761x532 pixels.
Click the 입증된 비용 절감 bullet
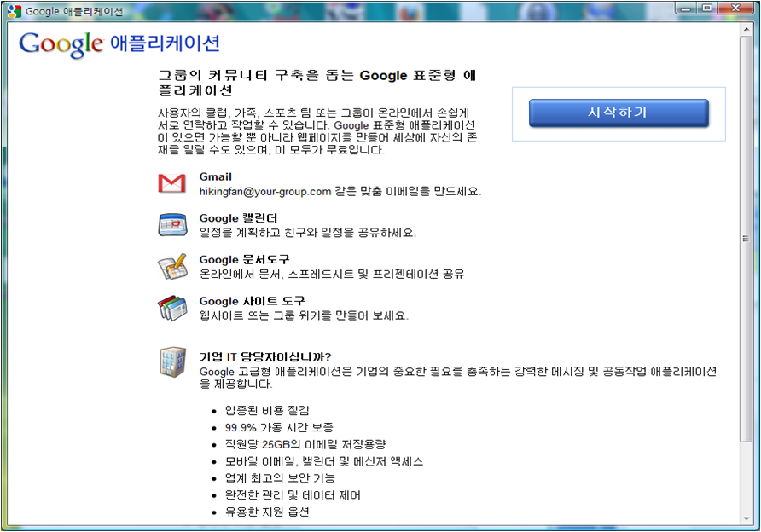(x=267, y=410)
